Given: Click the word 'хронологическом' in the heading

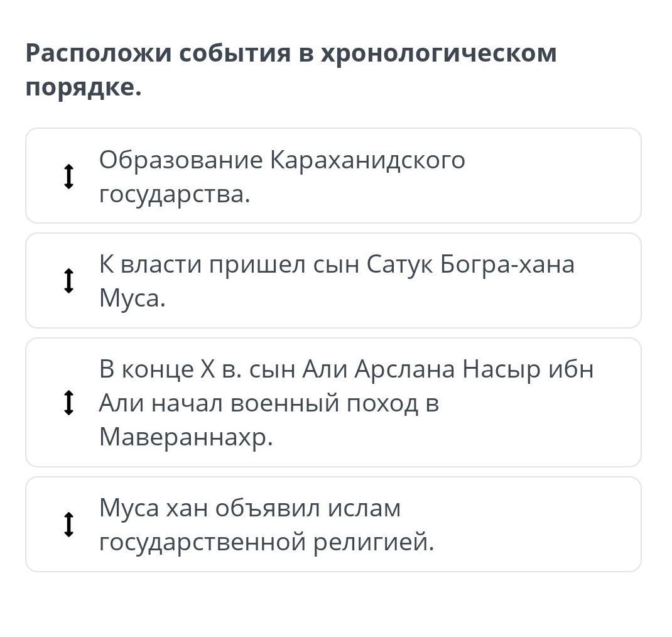Looking at the screenshot, I should coord(438,53).
